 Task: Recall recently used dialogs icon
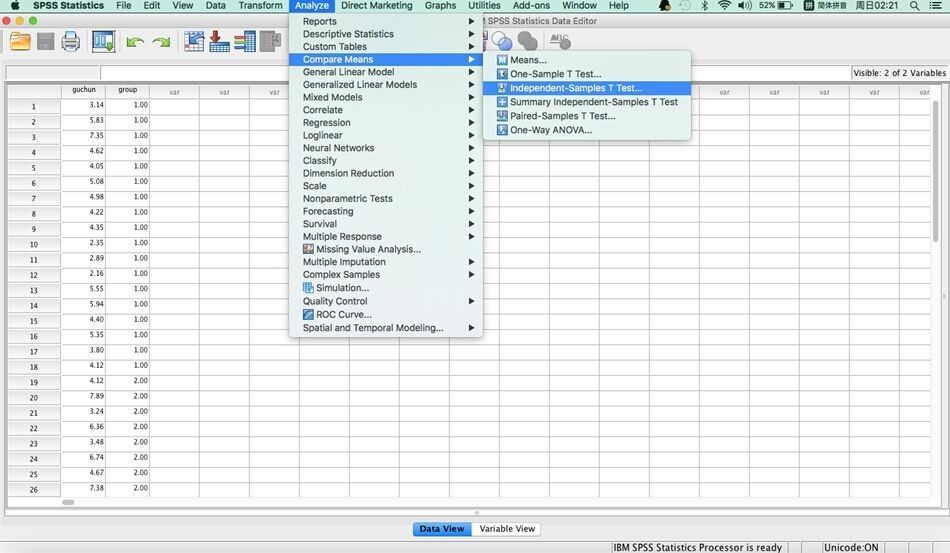coord(103,42)
